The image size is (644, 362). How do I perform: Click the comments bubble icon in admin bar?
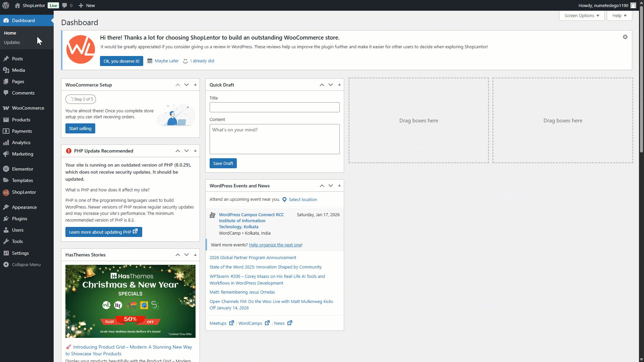(x=65, y=5)
